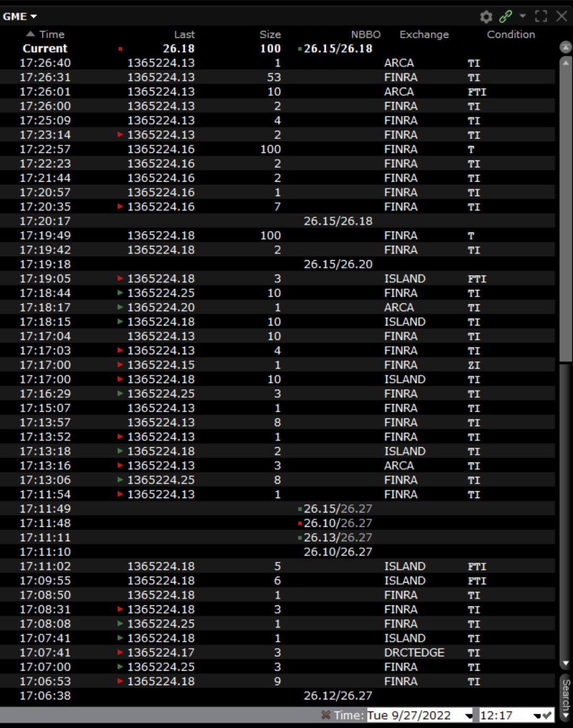This screenshot has height=728, width=573.
Task: Click the green chain link grouping icon
Action: coord(506,16)
